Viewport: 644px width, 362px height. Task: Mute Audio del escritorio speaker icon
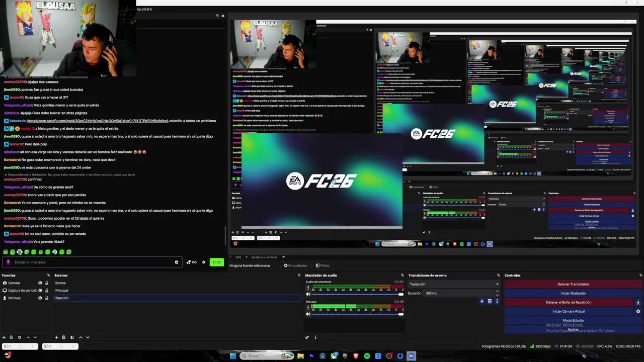point(308,294)
